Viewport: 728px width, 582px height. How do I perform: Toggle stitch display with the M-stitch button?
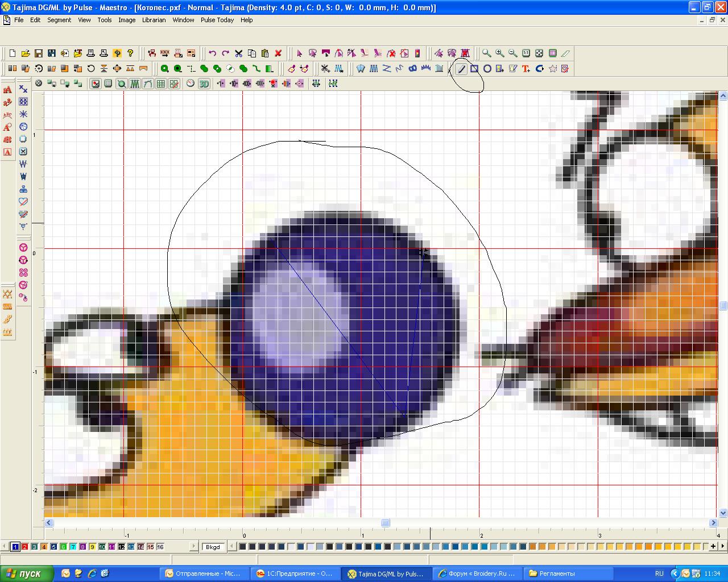pos(135,84)
